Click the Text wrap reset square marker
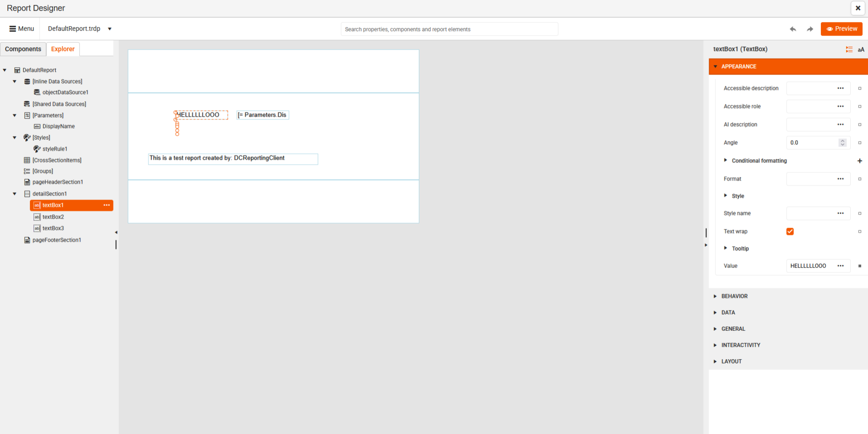The width and height of the screenshot is (868, 434). (860, 231)
